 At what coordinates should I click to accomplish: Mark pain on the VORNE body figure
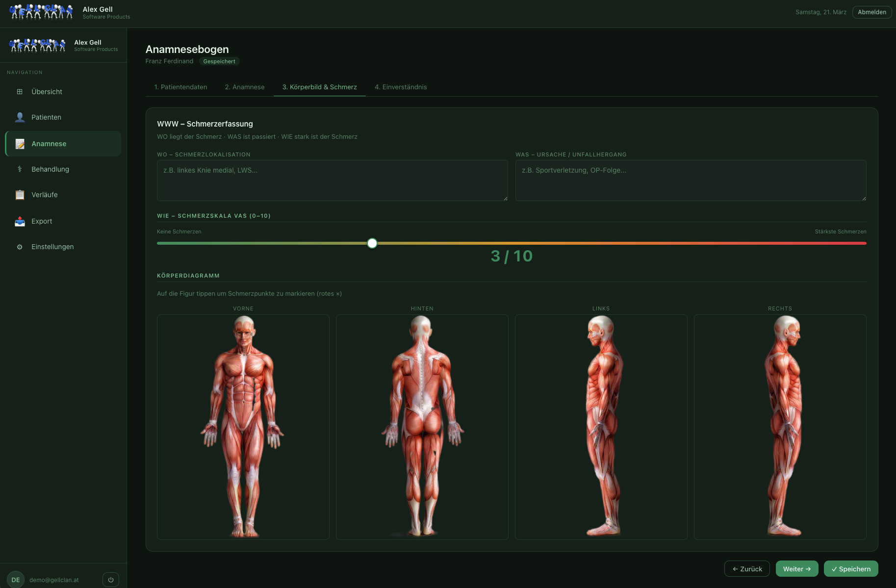click(x=243, y=427)
